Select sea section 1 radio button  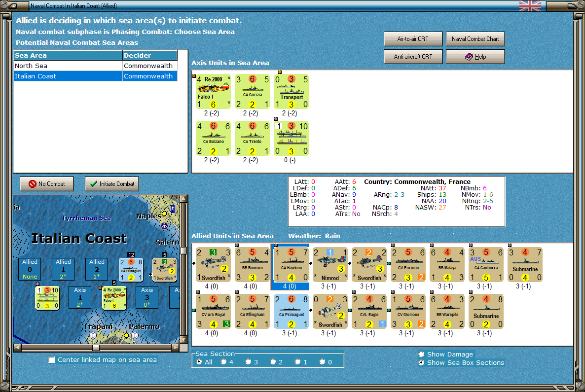coord(298,362)
